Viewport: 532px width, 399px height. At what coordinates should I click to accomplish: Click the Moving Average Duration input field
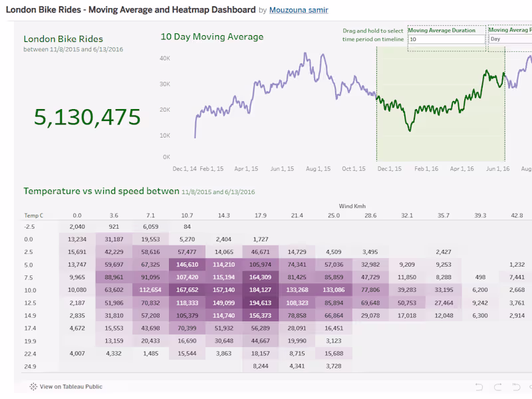[446, 39]
